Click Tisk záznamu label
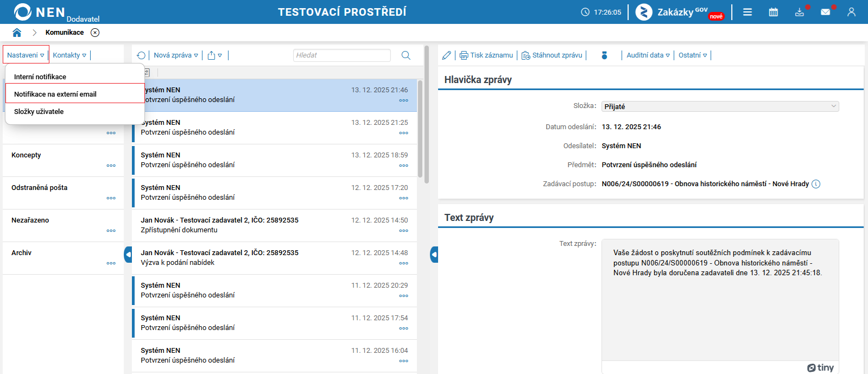 point(491,55)
